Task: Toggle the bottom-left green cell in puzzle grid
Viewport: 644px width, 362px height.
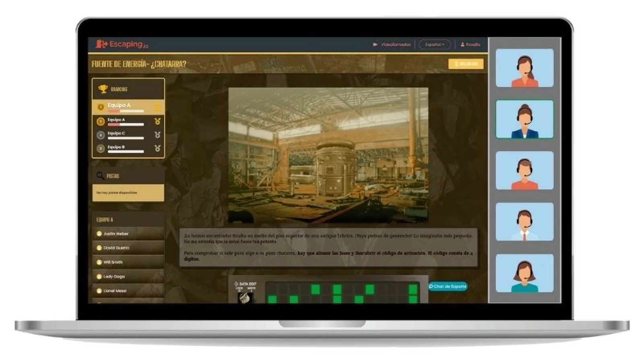Action: point(272,299)
